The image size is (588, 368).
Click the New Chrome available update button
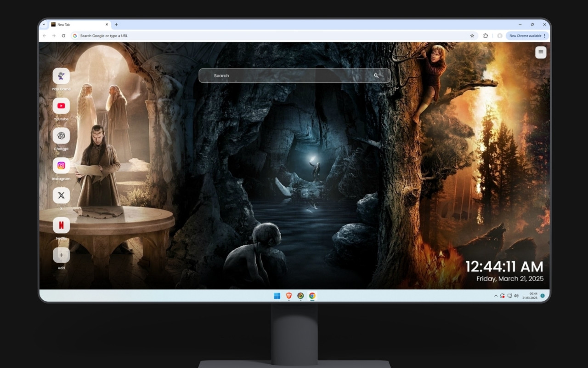tap(525, 35)
